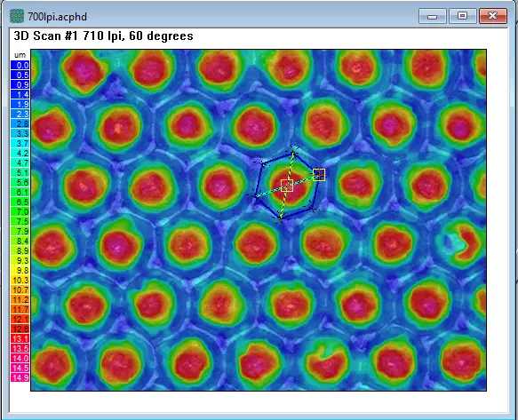Choose the 13.1 red legend swatch
This screenshot has height=420, width=518.
click(20, 339)
